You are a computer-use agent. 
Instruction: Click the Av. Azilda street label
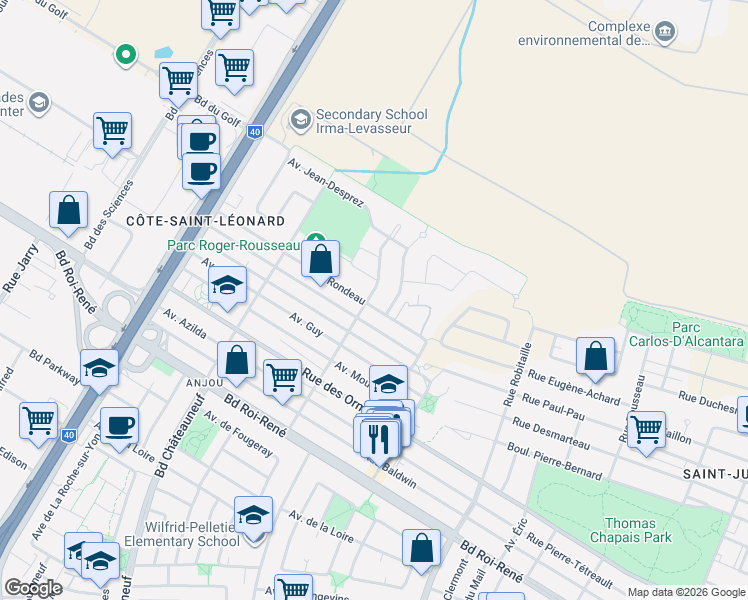click(x=185, y=324)
